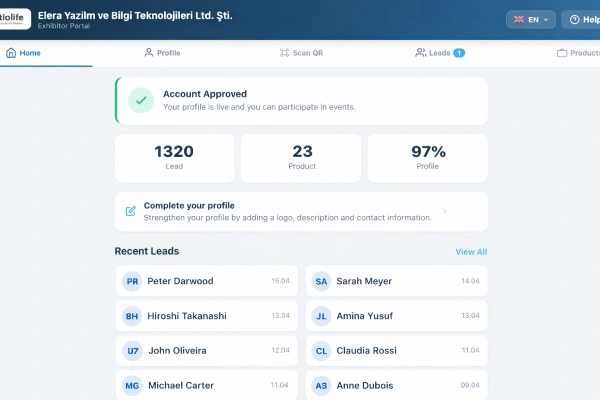Open the EN language dropdown
The height and width of the screenshot is (400, 600).
pyautogui.click(x=531, y=19)
